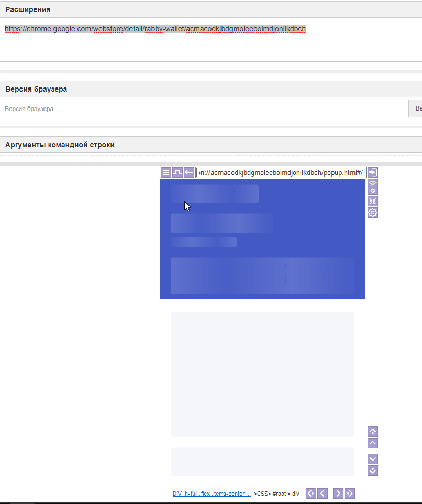The image size is (422, 504).
Task: Click the single up chevron control
Action: coord(372,443)
